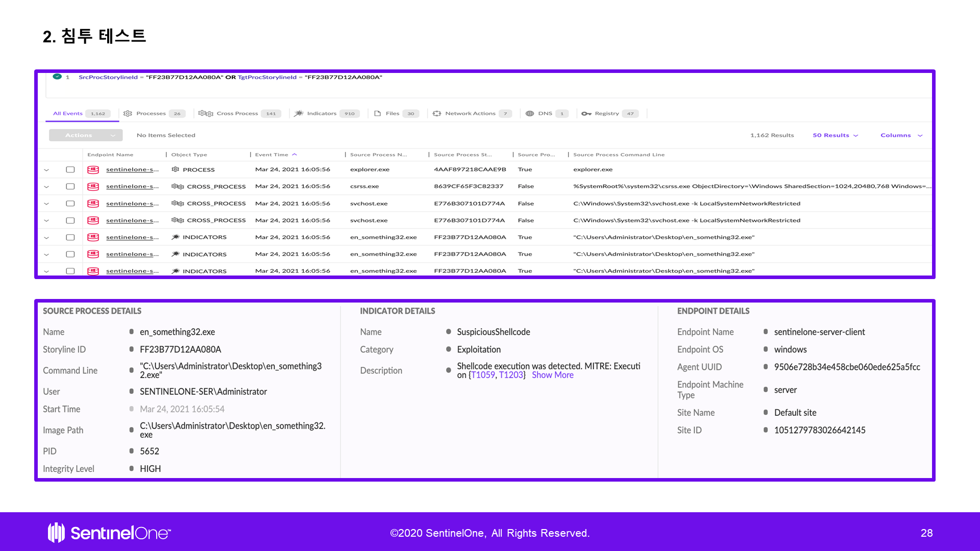The height and width of the screenshot is (551, 980).
Task: Expand the explorer.exe row chevron
Action: [46, 170]
